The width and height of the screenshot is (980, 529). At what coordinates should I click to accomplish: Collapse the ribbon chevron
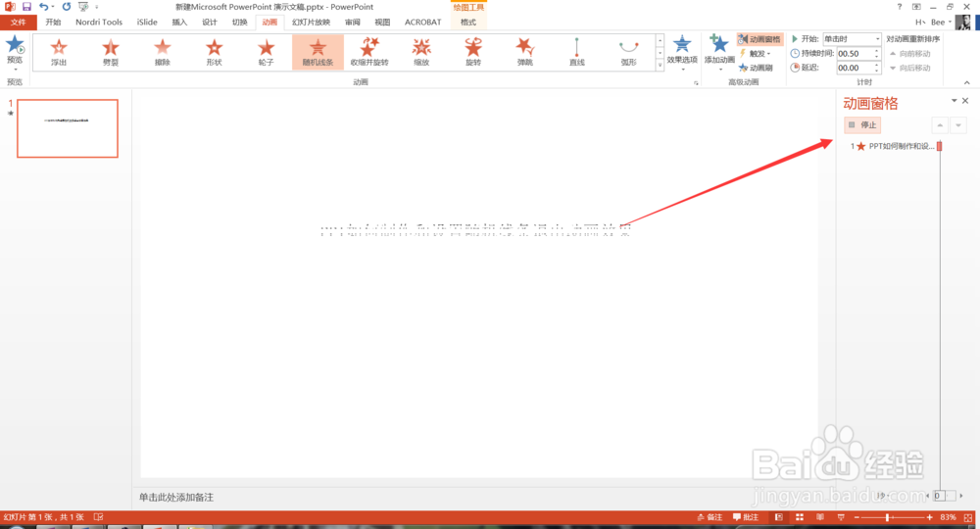(x=967, y=82)
